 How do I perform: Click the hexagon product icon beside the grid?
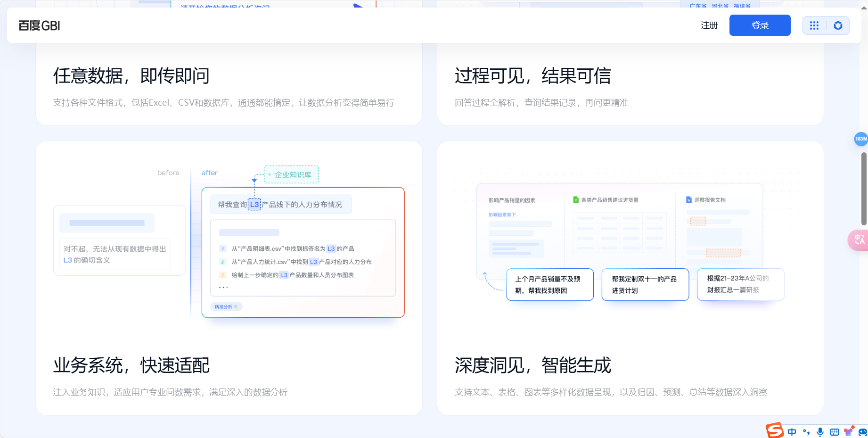(838, 25)
